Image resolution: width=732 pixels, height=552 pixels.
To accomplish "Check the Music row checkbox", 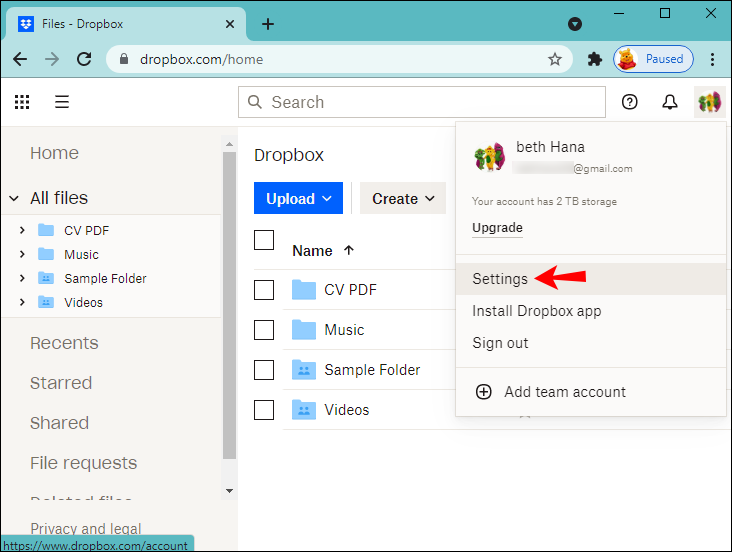I will 264,330.
